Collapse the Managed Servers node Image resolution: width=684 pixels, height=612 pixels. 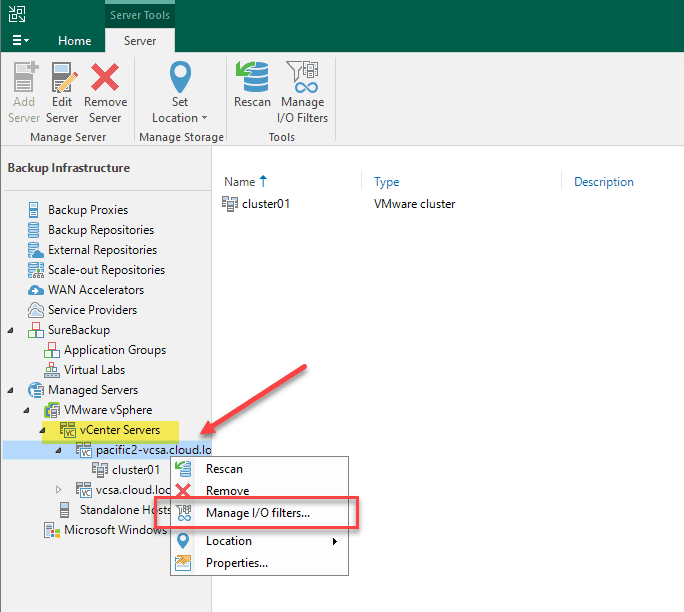pos(11,390)
